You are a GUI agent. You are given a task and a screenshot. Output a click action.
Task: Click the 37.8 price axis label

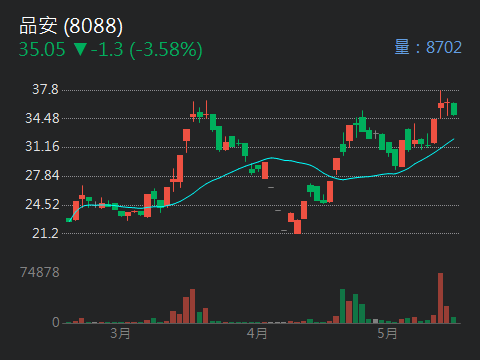[45, 89]
